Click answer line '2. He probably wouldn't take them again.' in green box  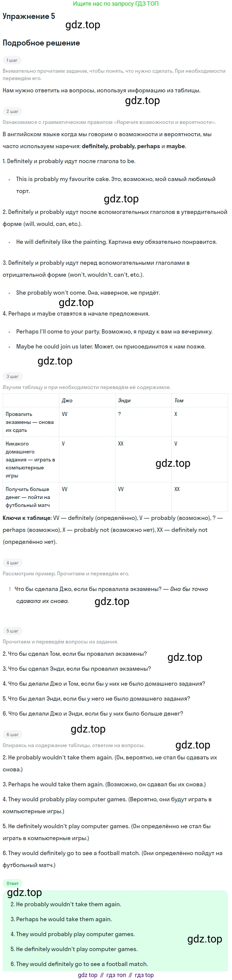pyautogui.click(x=66, y=904)
